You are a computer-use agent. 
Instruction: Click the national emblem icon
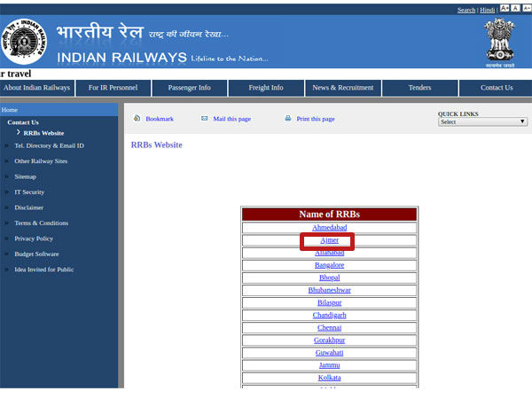pyautogui.click(x=500, y=40)
